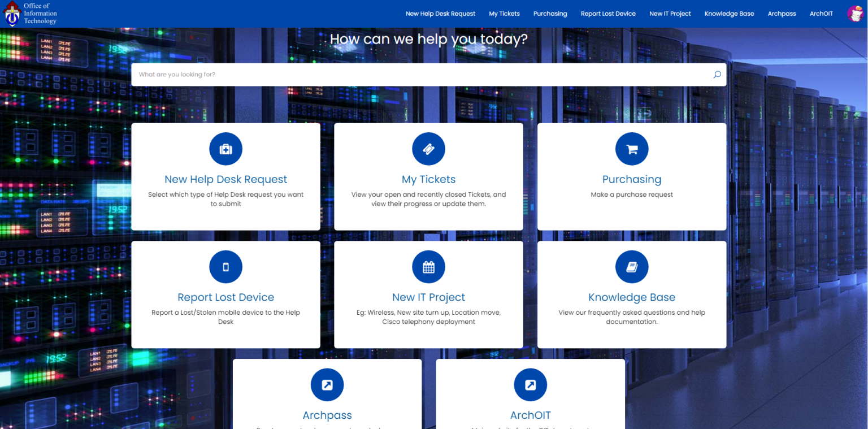Open Purchasing from the top navigation
Viewport: 868px width, 429px height.
point(550,14)
